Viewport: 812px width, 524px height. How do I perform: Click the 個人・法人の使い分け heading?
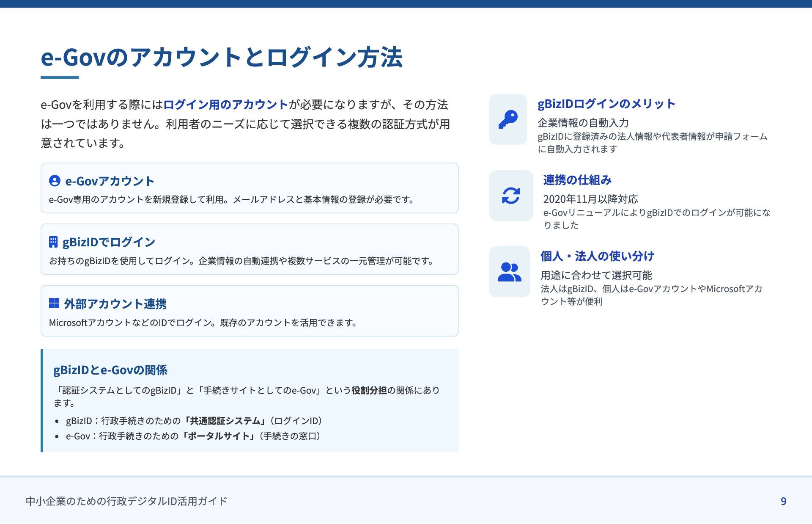coord(597,256)
